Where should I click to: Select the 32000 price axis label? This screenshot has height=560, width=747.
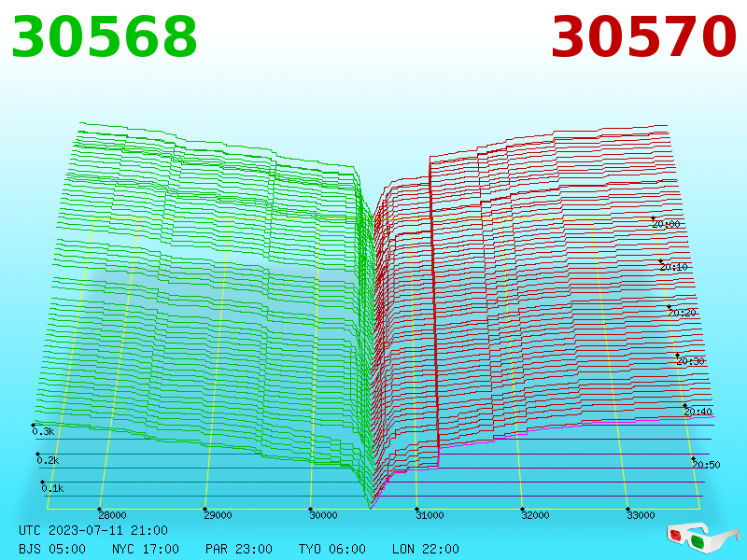535,515
